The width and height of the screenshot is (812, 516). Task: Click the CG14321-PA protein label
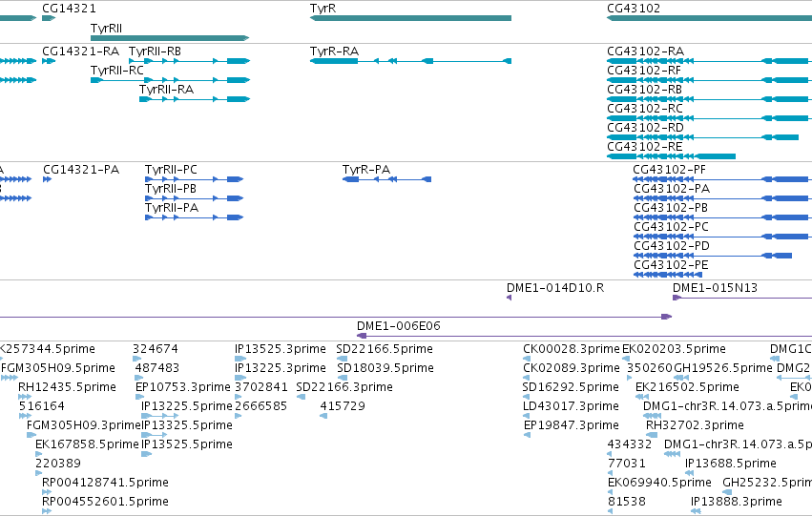pyautogui.click(x=81, y=170)
